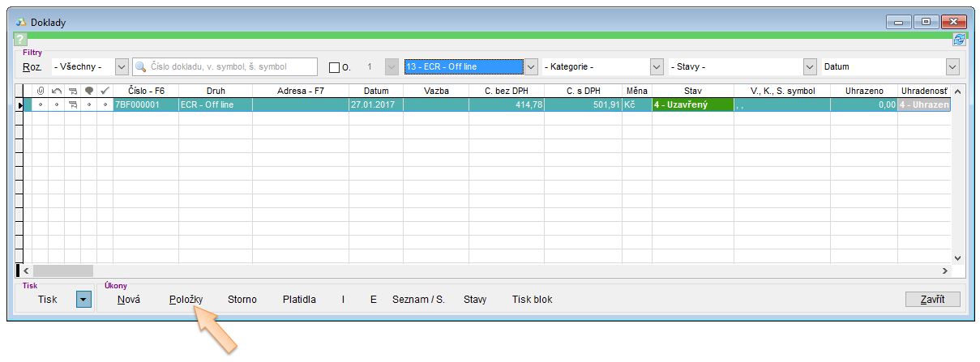Expand the '13 - ECR - Off line' dropdown
Screen dimensions: 980x362
(531, 67)
